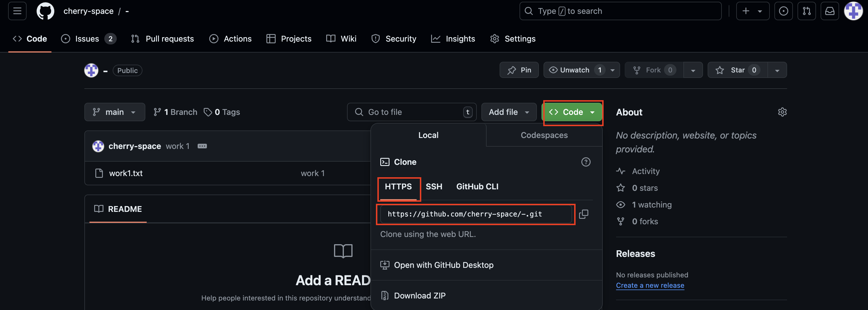Viewport: 868px width, 310px height.
Task: Open the hamburger navigation menu
Action: [17, 11]
